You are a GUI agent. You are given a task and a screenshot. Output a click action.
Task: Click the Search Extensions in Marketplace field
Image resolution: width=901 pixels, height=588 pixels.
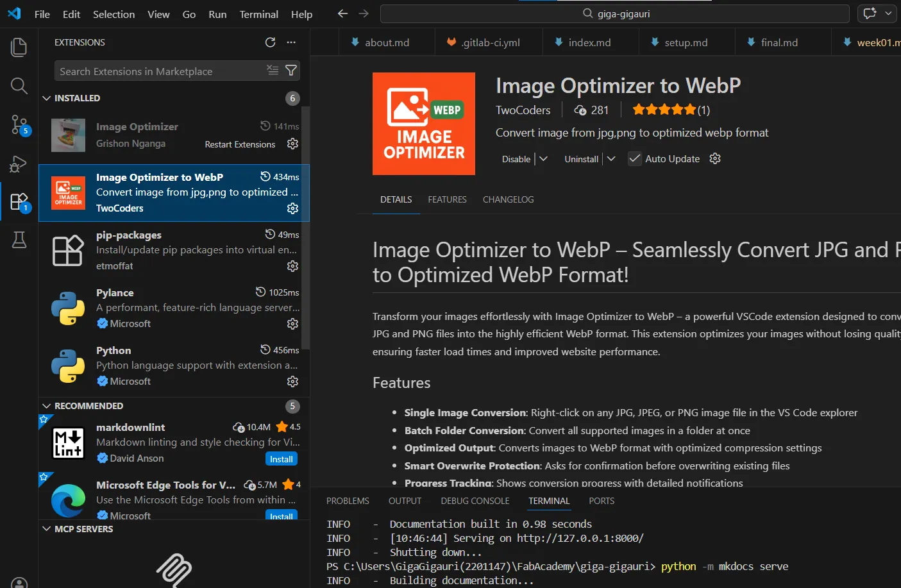(160, 71)
